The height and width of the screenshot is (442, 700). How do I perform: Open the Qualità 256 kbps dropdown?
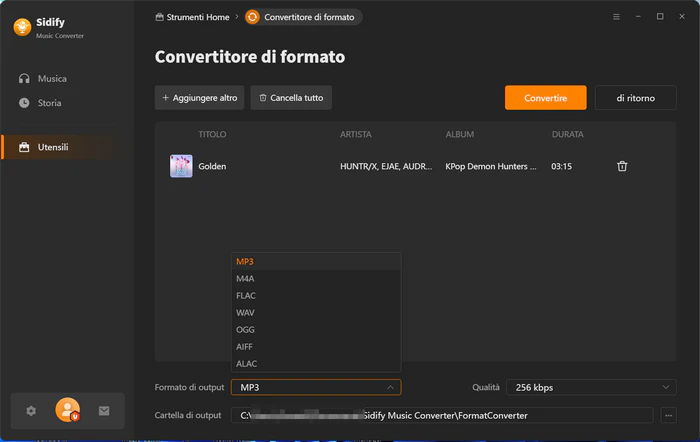(591, 387)
